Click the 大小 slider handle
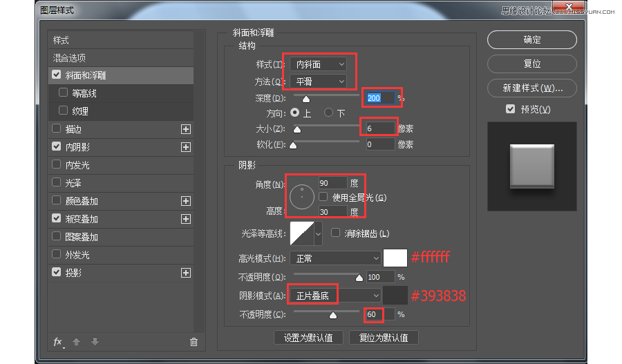This screenshot has height=364, width=622. pos(297,130)
